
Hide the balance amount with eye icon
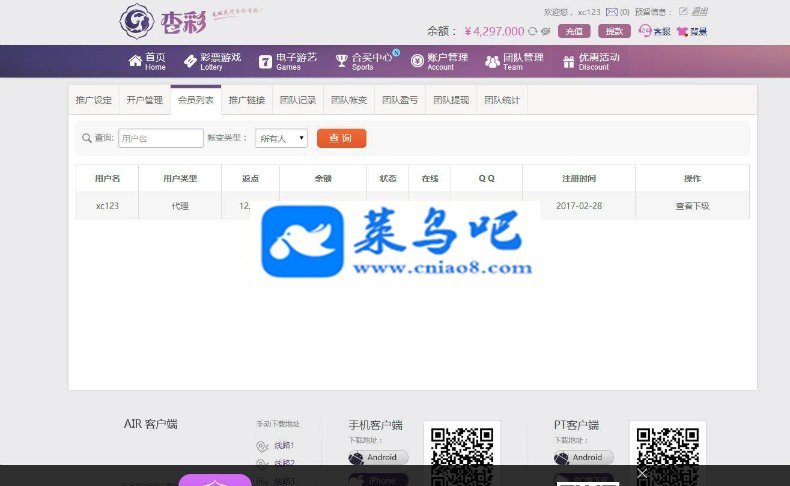tap(546, 31)
